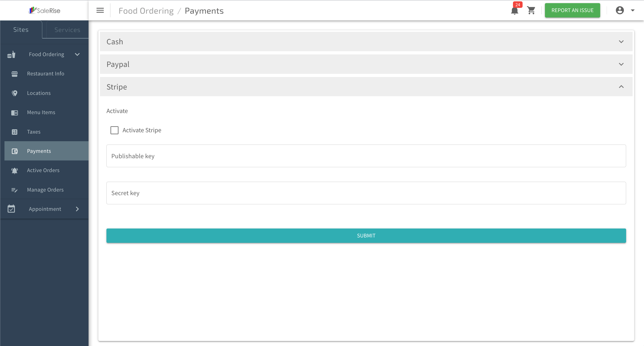Open Menu Items in sidebar
The height and width of the screenshot is (346, 644).
[x=47, y=112]
